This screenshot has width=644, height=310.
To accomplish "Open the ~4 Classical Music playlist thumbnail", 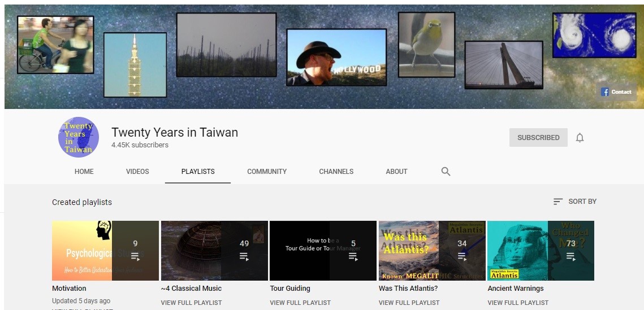I will pos(214,251).
